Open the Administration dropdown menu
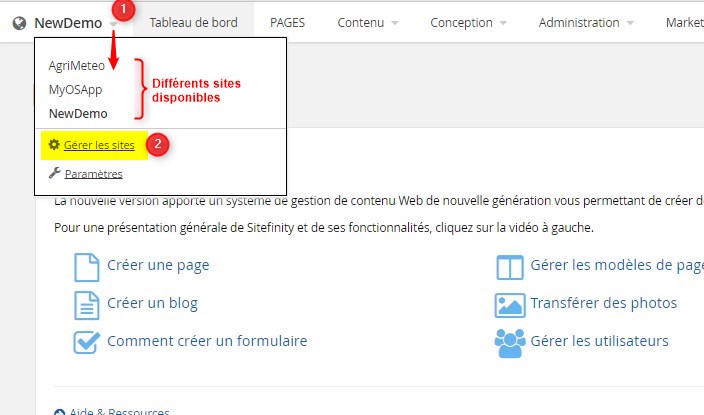Screen dimensions: 704x415 586,22
